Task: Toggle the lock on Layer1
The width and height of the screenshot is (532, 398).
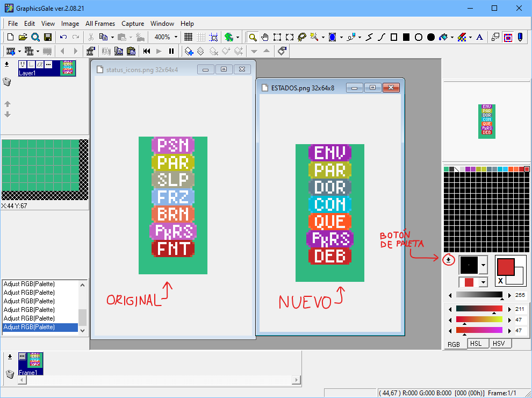Action: tap(31, 65)
